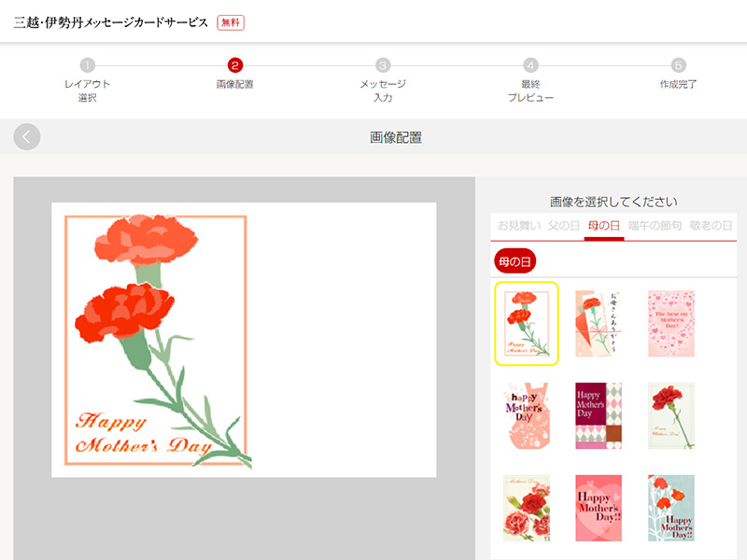Choose the お母さんありがとう card thumbnail
The image size is (747, 560).
coord(599,323)
